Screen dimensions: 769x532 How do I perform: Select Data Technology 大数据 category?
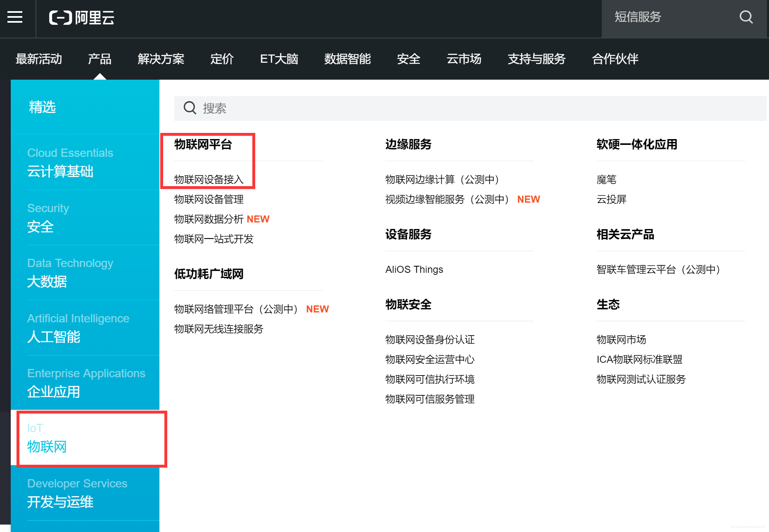[85, 273]
